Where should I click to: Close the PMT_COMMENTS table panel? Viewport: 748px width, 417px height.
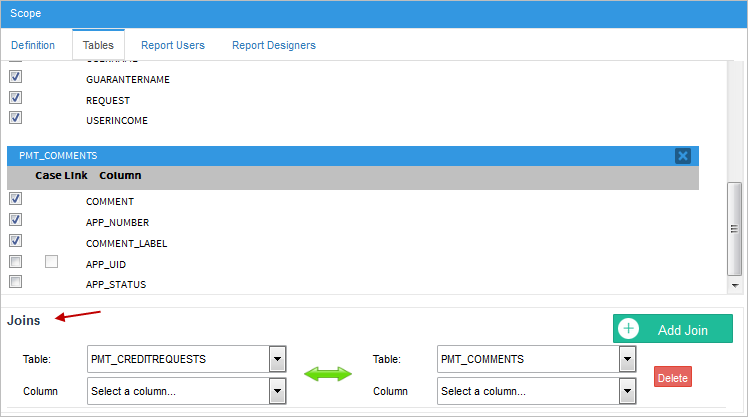pos(683,156)
